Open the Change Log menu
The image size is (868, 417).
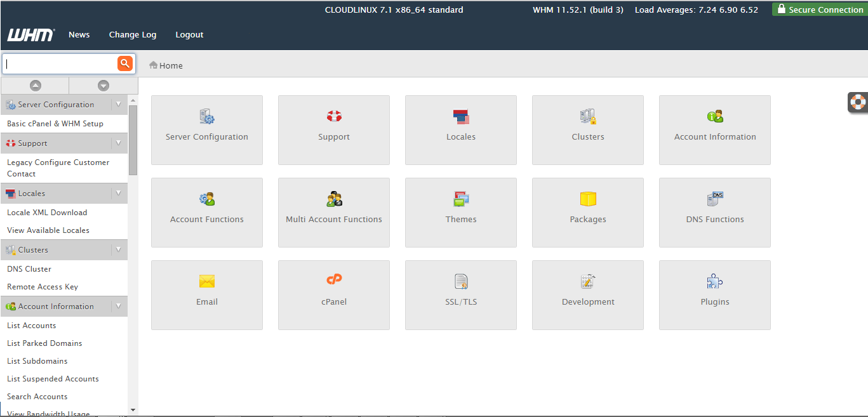coord(132,35)
